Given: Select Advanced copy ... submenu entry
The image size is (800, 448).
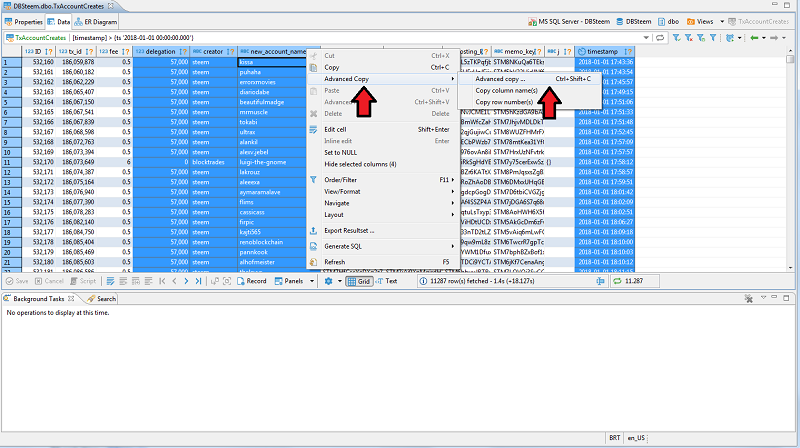Looking at the screenshot, I should tap(530, 79).
